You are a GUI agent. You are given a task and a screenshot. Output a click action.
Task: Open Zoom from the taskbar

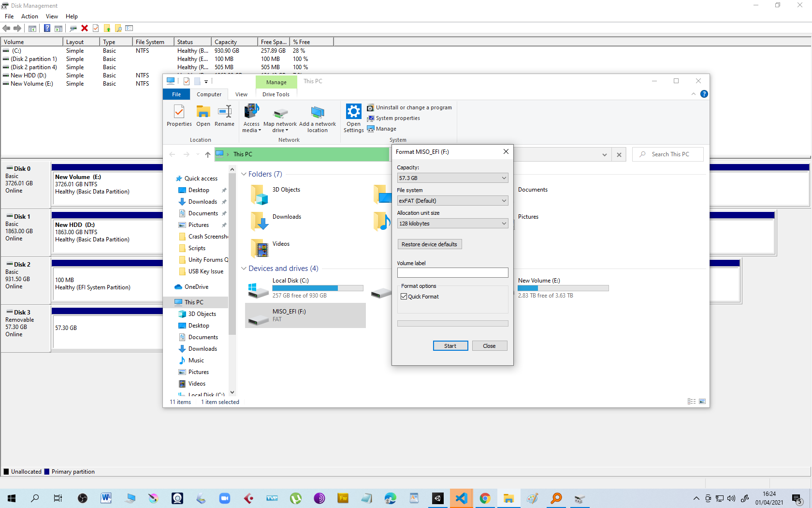tap(225, 498)
